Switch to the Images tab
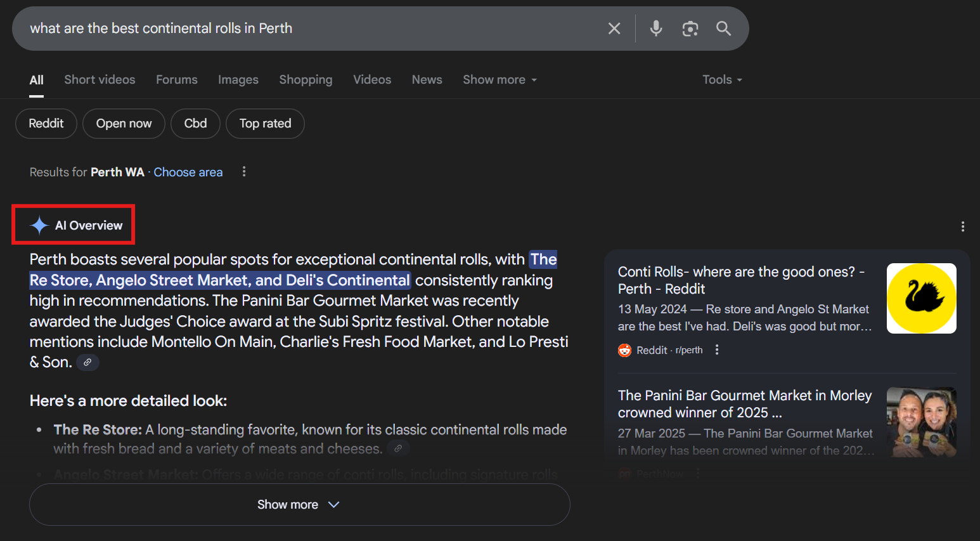The height and width of the screenshot is (541, 980). 238,80
